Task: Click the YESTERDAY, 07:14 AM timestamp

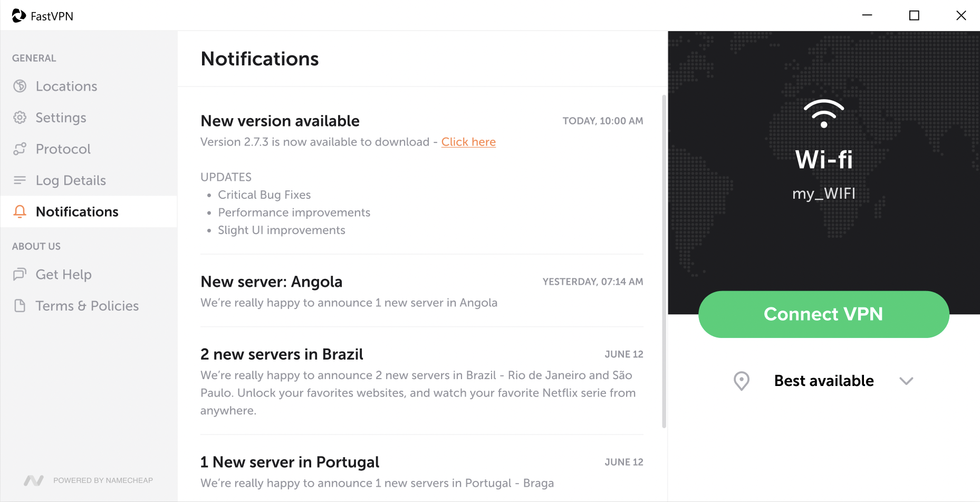Action: (x=593, y=282)
